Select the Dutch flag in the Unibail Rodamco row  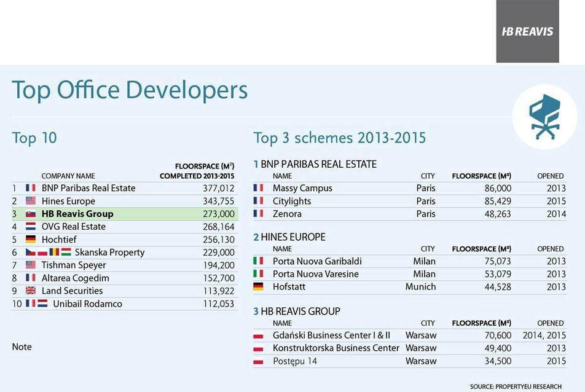pyautogui.click(x=42, y=304)
